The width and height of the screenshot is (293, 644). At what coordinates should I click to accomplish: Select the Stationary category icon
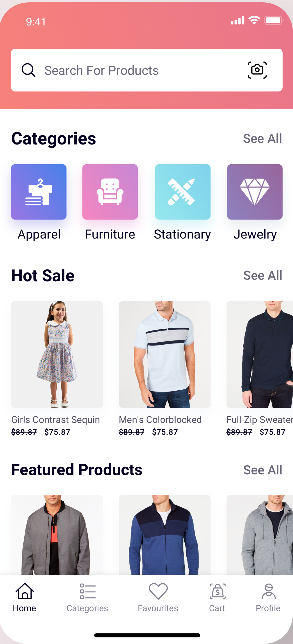[183, 192]
